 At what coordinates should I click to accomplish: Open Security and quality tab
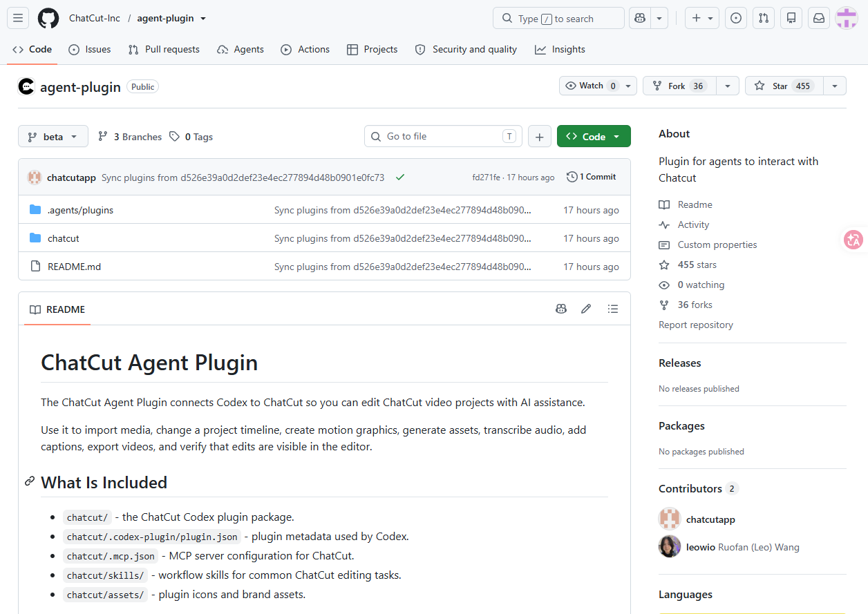[466, 49]
